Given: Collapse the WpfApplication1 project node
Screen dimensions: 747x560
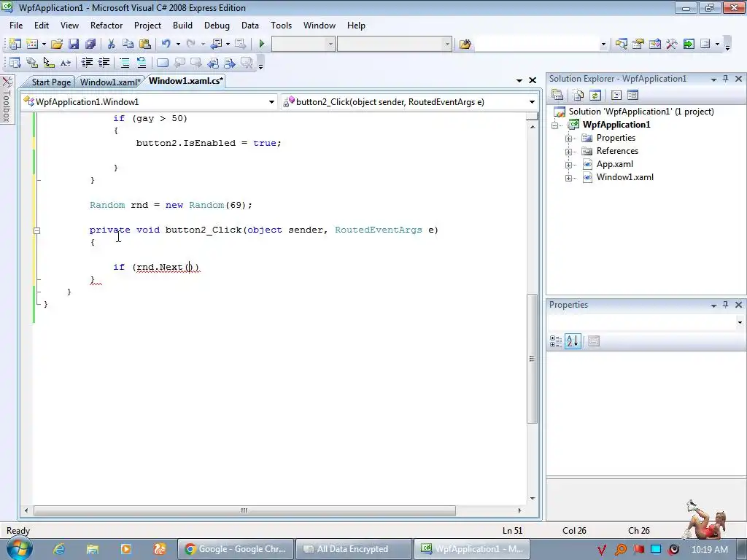Looking at the screenshot, I should tap(555, 125).
